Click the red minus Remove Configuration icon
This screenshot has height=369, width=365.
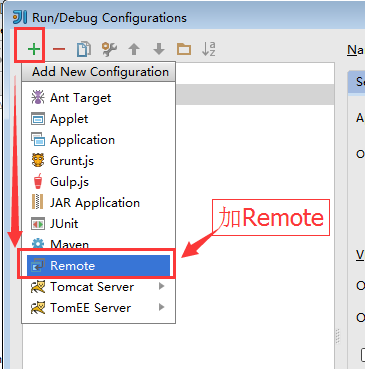pos(59,49)
